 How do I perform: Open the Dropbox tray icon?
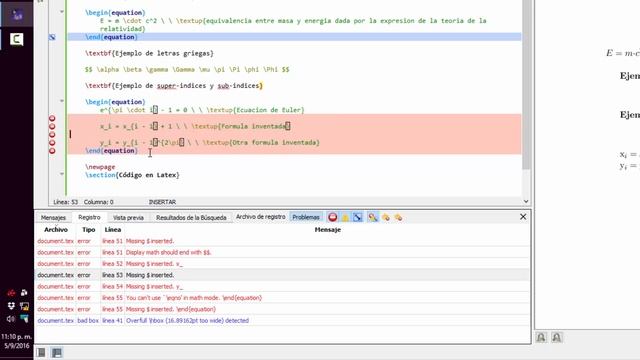point(11,306)
